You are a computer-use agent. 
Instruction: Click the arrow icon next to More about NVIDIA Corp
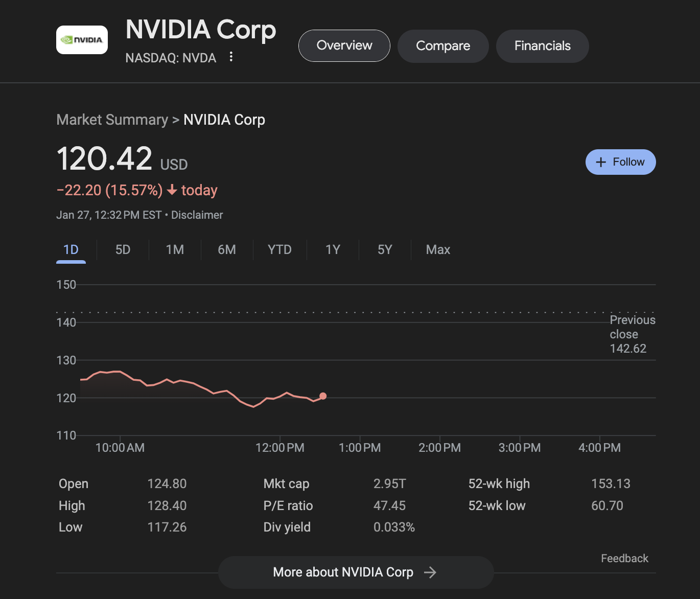(430, 572)
